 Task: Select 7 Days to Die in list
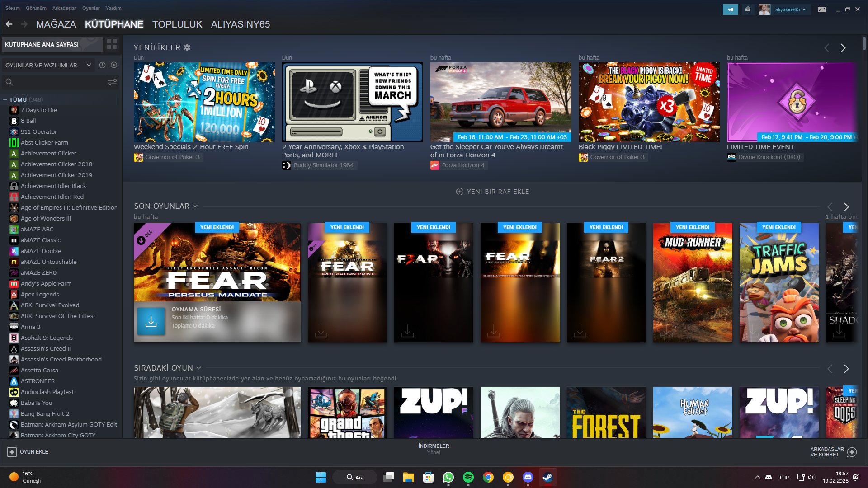click(38, 110)
